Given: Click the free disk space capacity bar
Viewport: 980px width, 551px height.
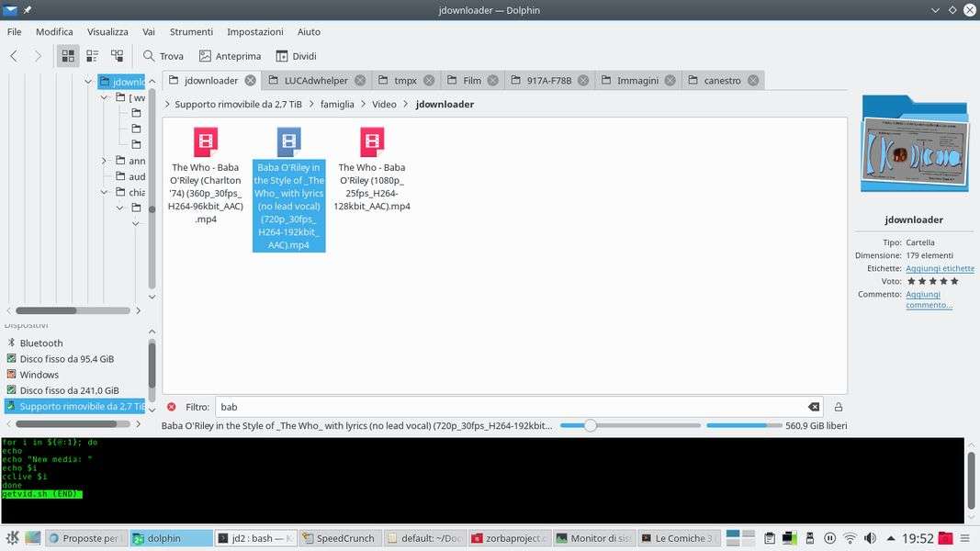Looking at the screenshot, I should (744, 425).
